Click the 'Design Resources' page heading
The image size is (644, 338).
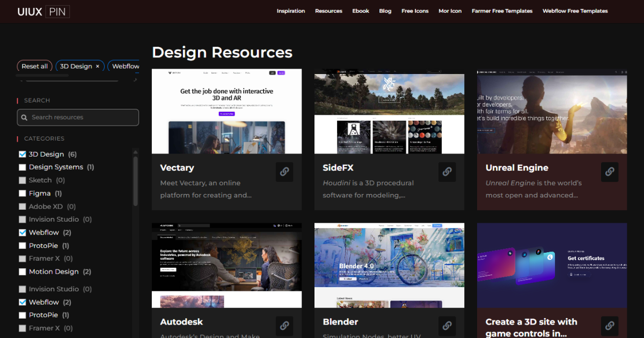222,52
